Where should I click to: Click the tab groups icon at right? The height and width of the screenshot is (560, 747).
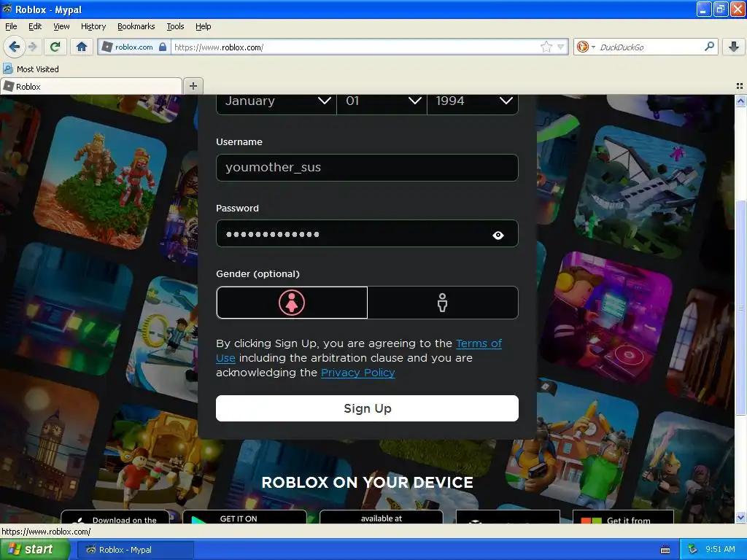coord(740,86)
